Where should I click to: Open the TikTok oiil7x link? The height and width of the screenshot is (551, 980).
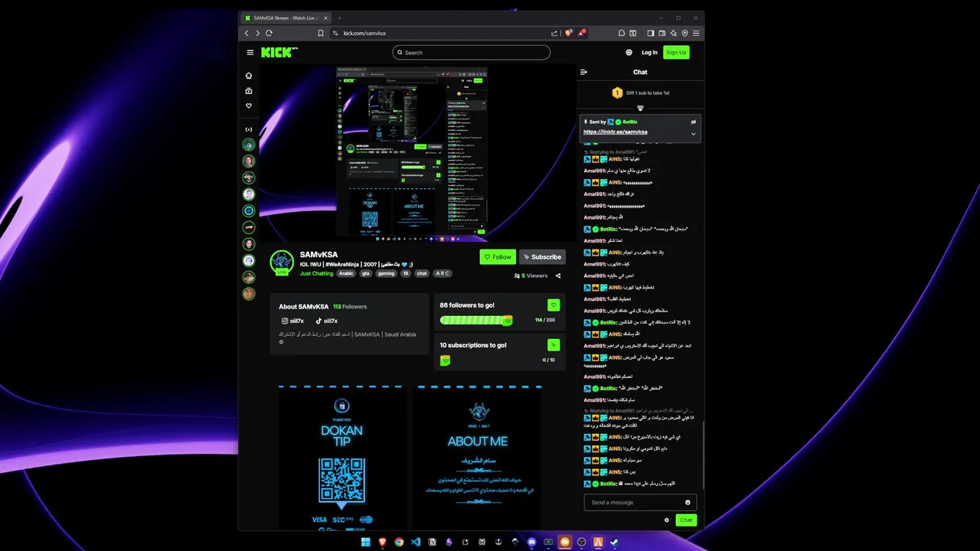pyautogui.click(x=327, y=321)
